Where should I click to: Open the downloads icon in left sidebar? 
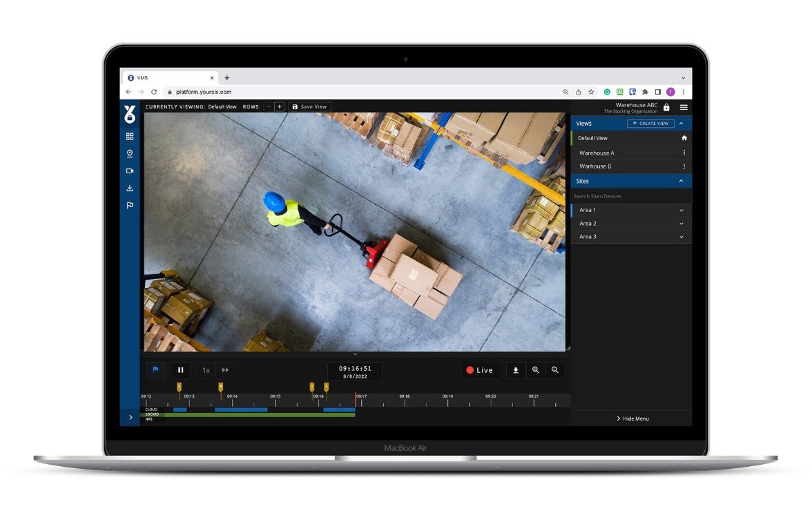tap(130, 188)
